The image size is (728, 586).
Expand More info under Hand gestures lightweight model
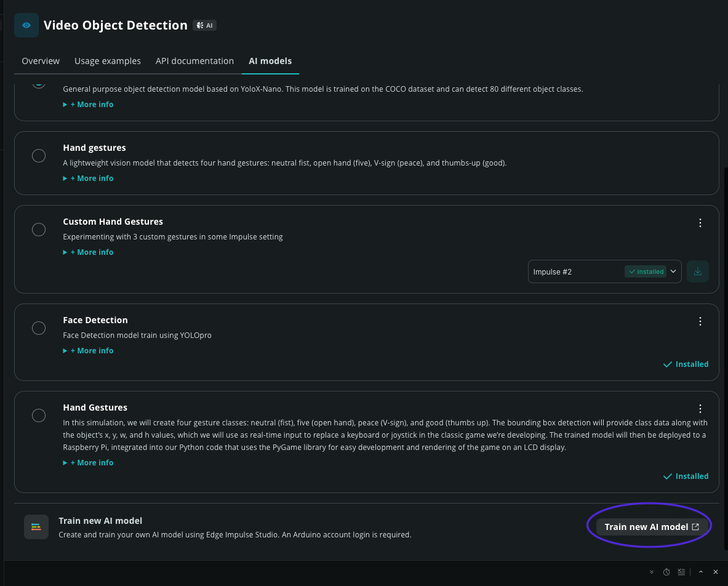(88, 179)
